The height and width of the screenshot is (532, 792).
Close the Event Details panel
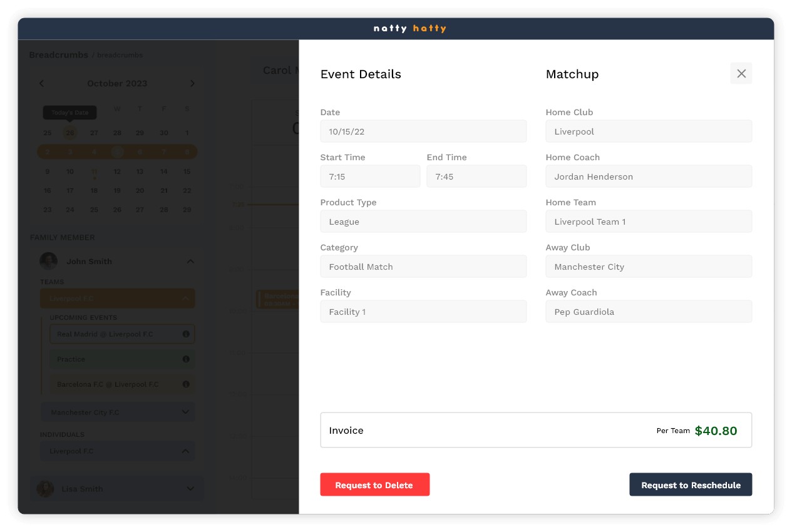click(x=741, y=73)
